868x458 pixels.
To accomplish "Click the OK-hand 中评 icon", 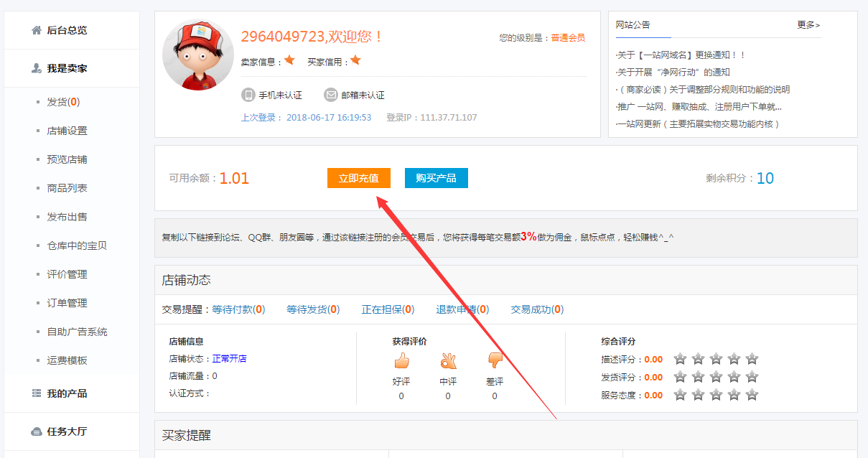I will [x=448, y=360].
